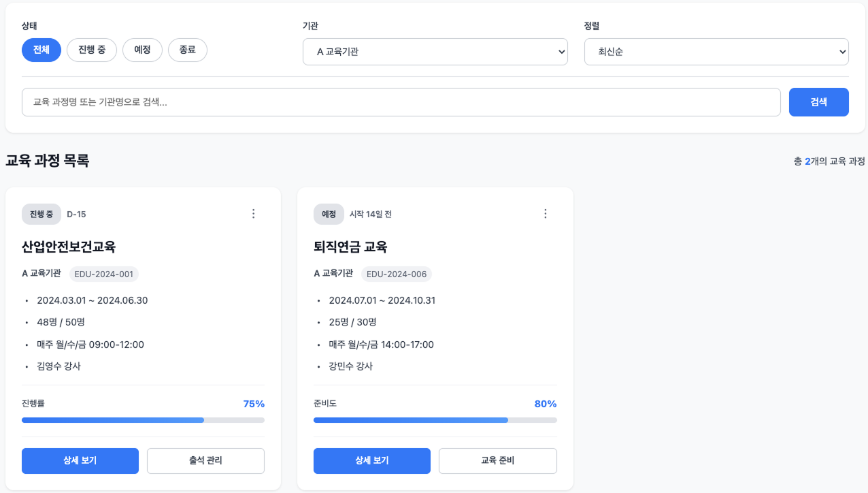Select the 예정 status filter
This screenshot has height=493, width=868.
[x=142, y=49]
